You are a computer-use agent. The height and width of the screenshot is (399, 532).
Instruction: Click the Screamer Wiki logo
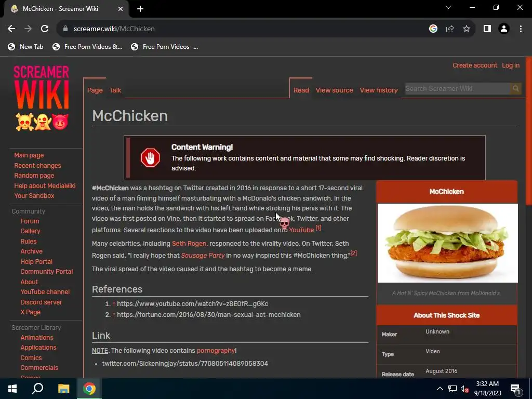(x=42, y=98)
